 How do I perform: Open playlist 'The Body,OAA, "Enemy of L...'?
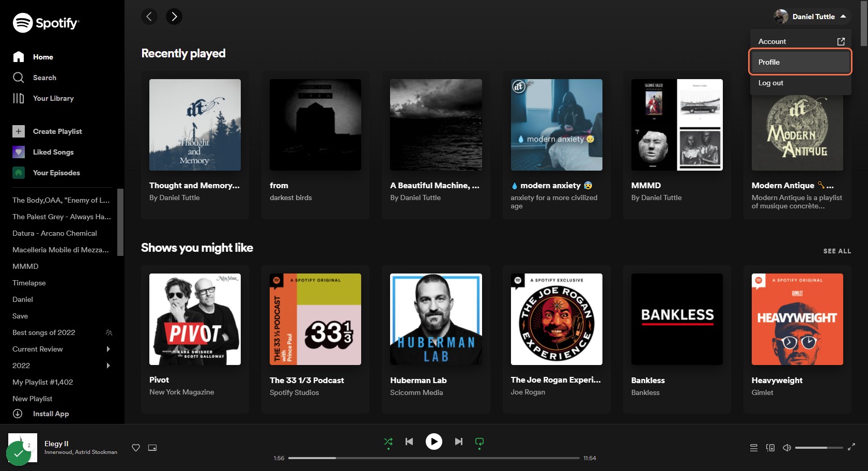click(61, 200)
